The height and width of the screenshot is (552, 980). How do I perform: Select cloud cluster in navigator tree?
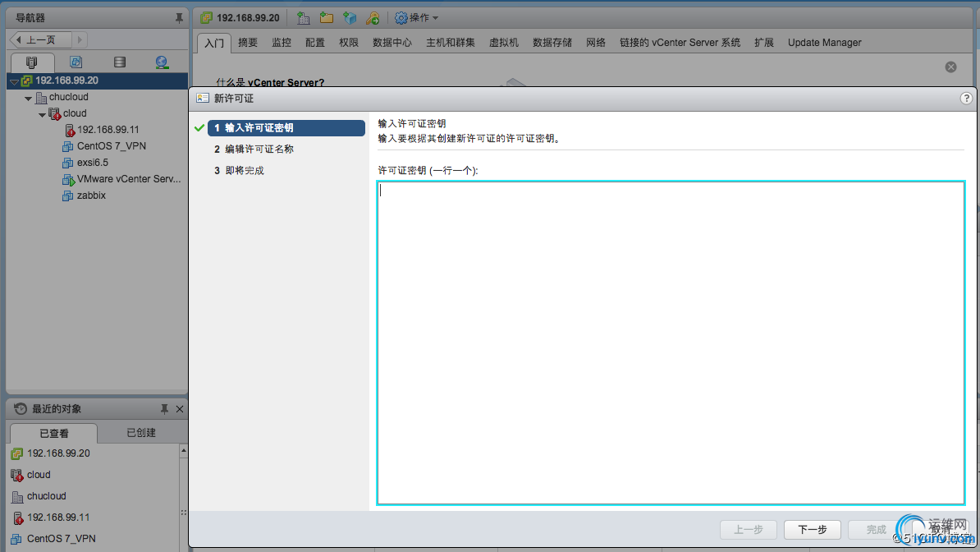[75, 113]
